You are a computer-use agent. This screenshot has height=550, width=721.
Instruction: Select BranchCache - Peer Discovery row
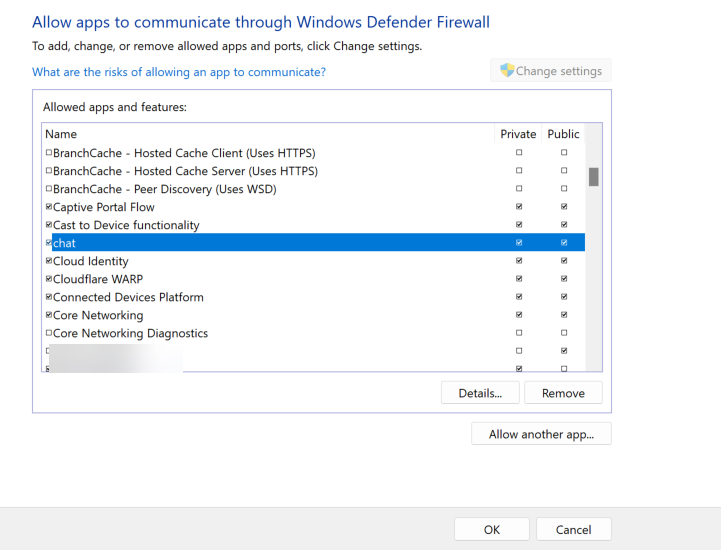point(315,189)
